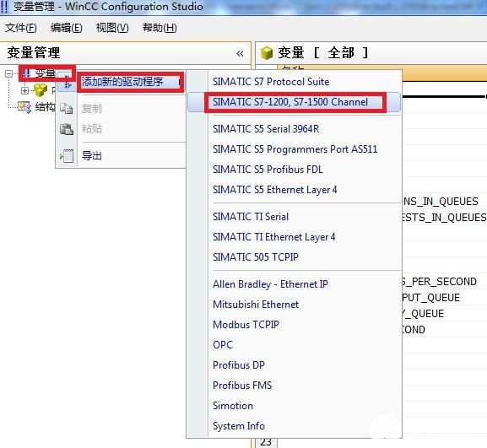Select SIMATIC S7-1200, S7-1500 Channel driver
The height and width of the screenshot is (448, 487).
coord(290,102)
